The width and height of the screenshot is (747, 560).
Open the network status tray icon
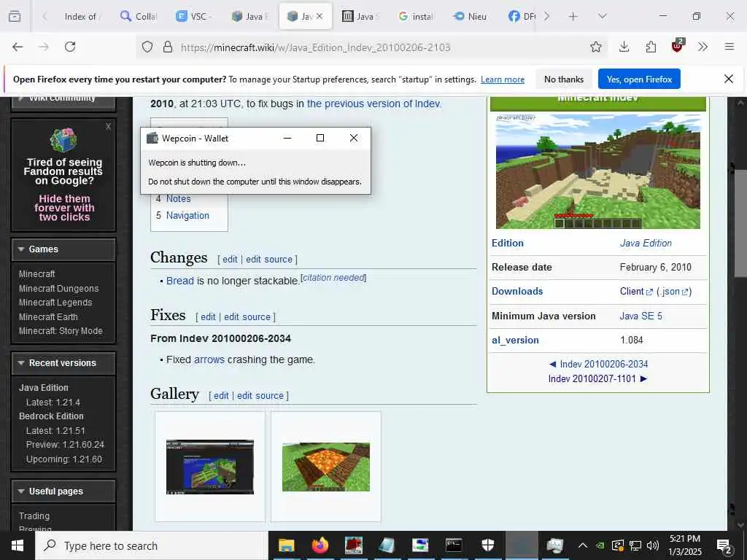tap(635, 545)
